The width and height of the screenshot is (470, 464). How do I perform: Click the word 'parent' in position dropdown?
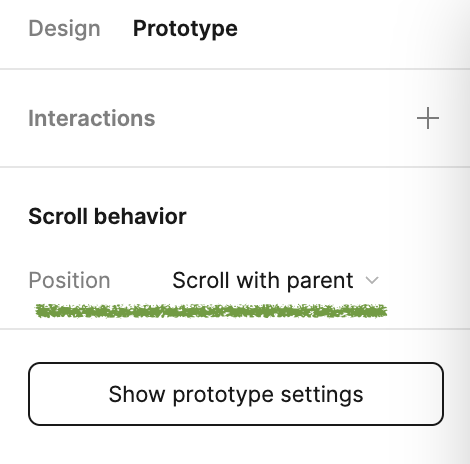click(320, 282)
